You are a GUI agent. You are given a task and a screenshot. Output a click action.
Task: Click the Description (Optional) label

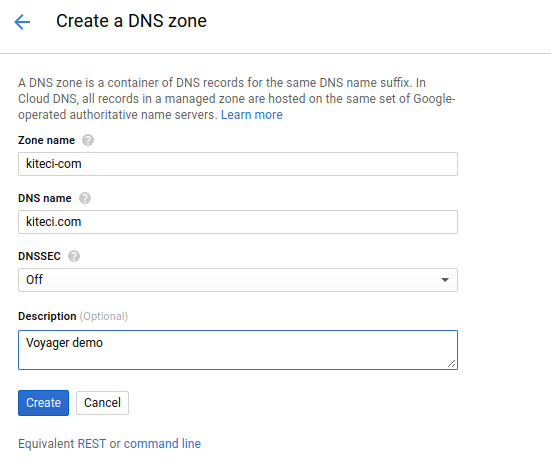point(73,316)
